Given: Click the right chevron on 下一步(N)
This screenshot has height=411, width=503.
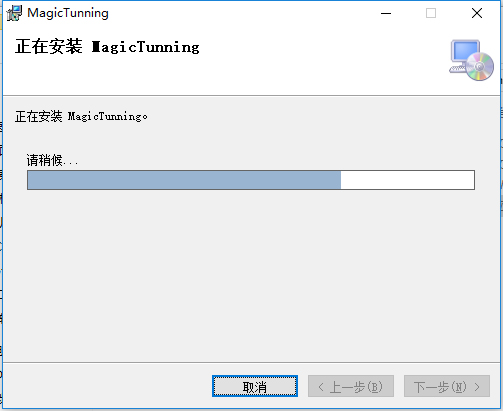Looking at the screenshot, I should click(x=477, y=387).
